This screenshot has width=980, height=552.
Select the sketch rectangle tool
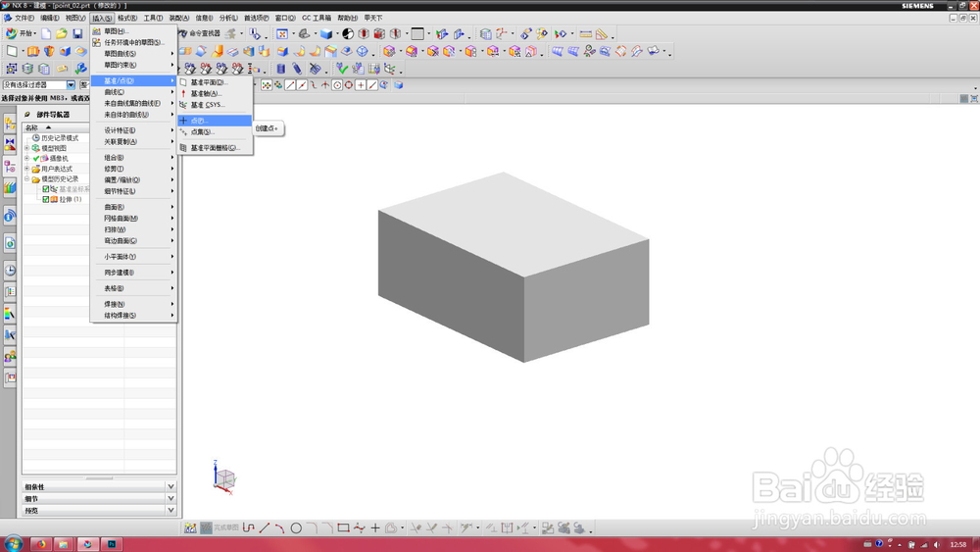tap(343, 528)
